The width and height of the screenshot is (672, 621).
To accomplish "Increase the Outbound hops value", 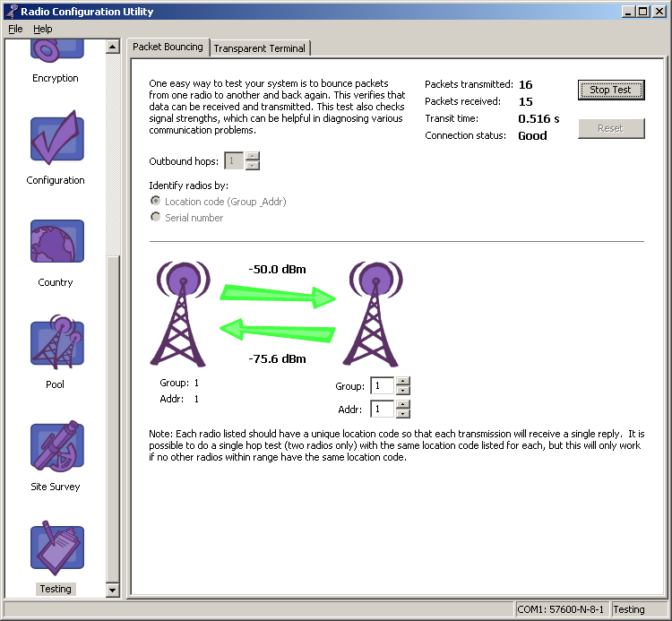I will pyautogui.click(x=253, y=157).
